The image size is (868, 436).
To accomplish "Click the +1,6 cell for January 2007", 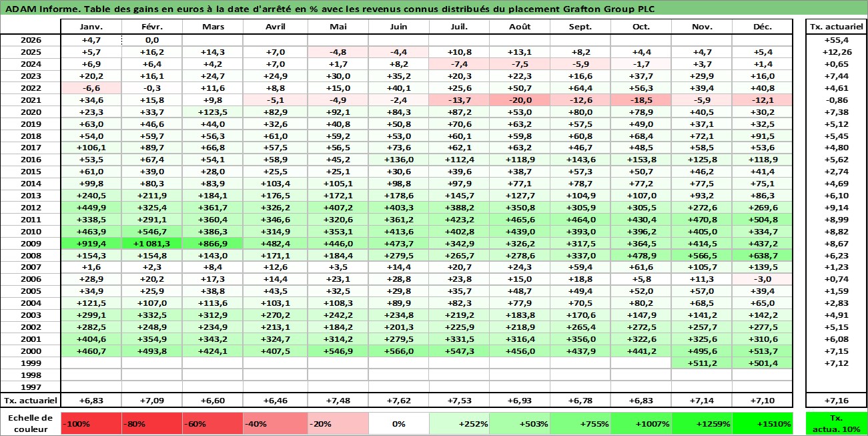I will (x=91, y=268).
